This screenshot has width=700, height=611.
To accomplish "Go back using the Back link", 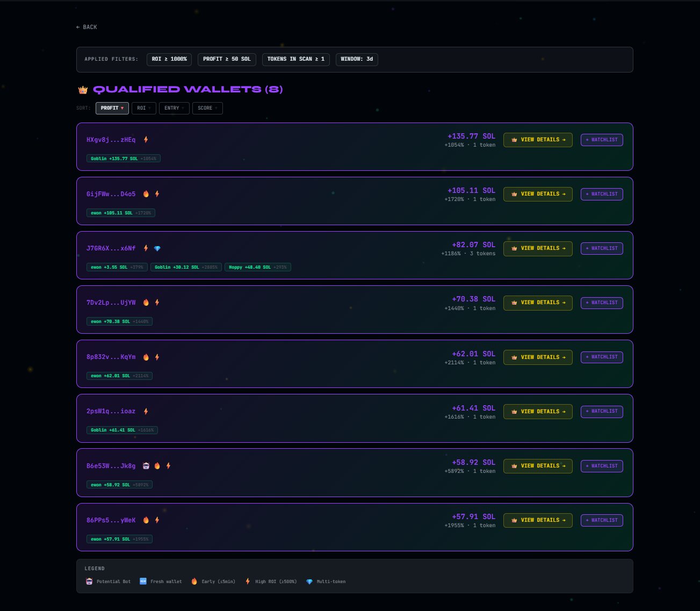I will pos(86,27).
